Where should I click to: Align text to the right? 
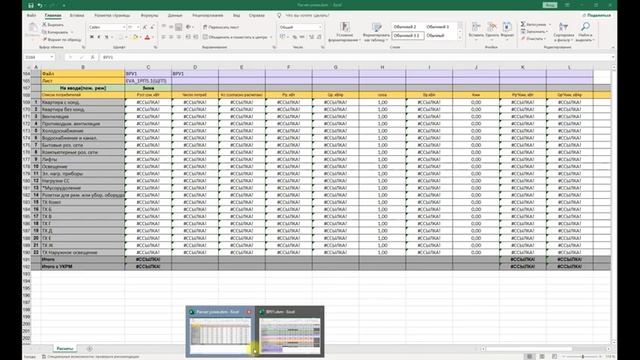coord(178,37)
